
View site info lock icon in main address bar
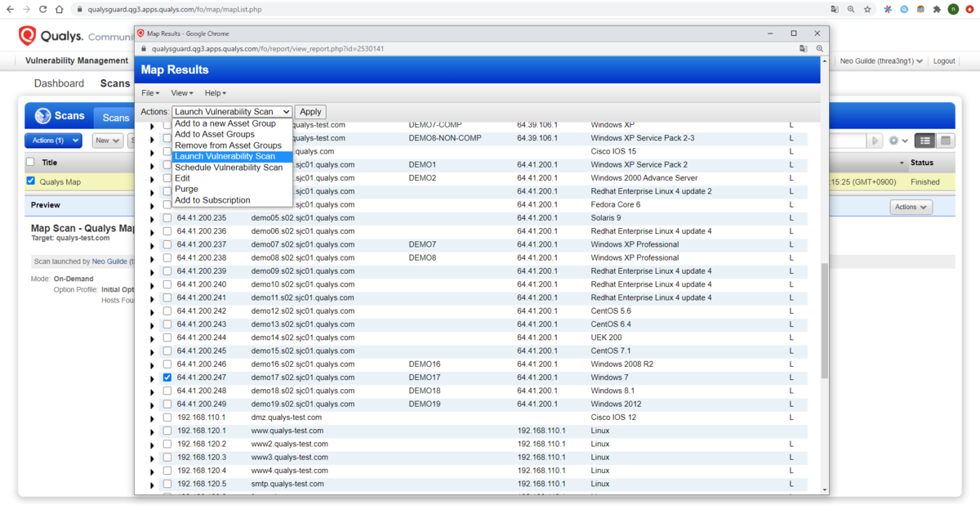coord(79,9)
